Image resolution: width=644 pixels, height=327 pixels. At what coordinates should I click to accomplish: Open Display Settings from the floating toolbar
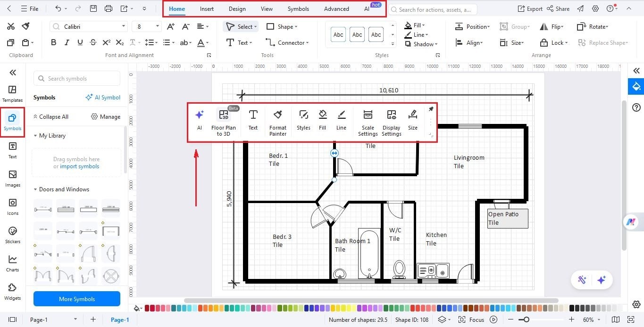point(391,122)
